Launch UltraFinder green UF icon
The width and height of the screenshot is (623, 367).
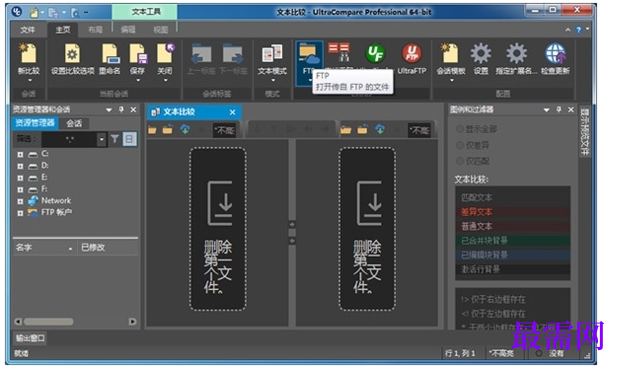point(375,53)
